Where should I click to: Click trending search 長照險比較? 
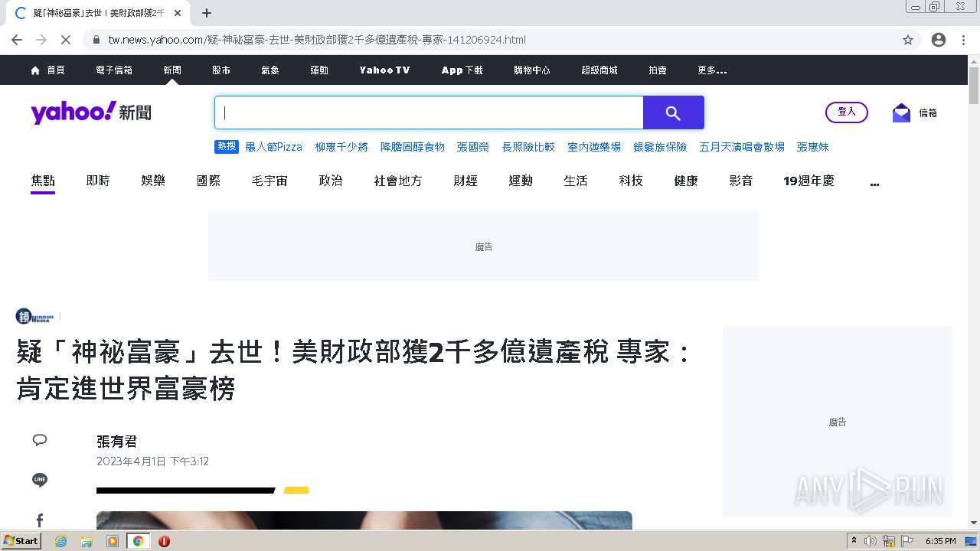pos(528,147)
